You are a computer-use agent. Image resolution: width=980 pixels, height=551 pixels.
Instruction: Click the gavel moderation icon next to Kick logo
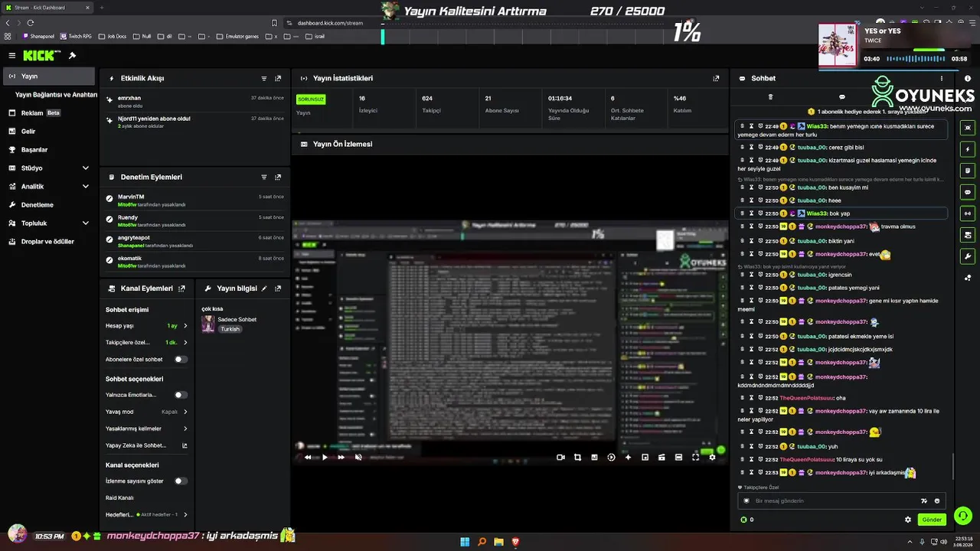tap(72, 55)
